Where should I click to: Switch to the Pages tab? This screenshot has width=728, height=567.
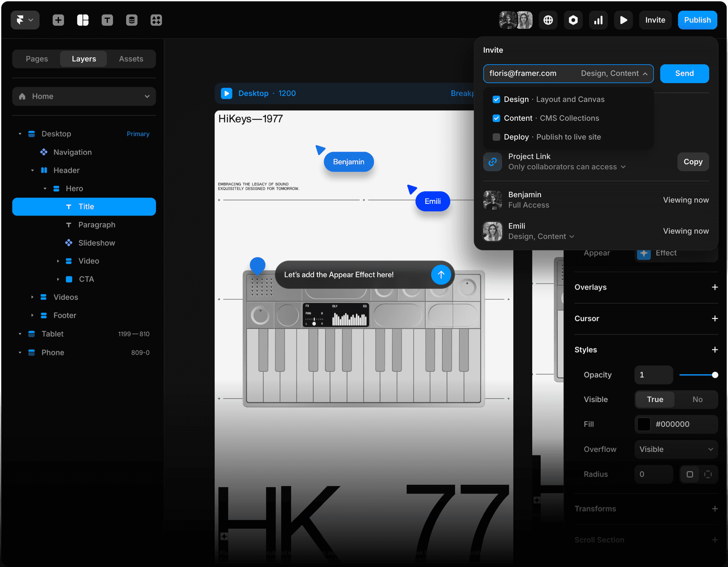[37, 59]
